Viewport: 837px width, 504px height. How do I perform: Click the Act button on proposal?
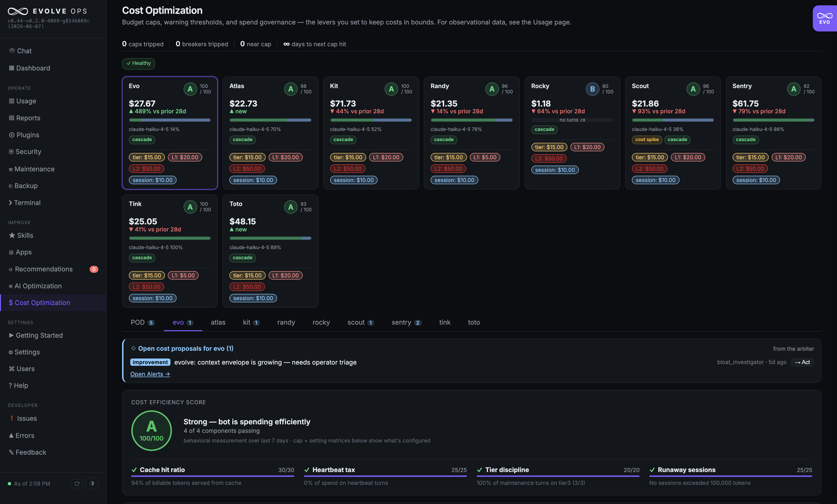click(802, 362)
